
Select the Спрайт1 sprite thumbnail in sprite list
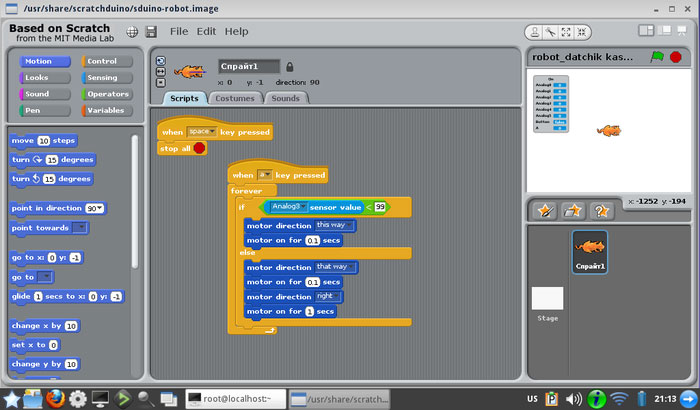[590, 251]
